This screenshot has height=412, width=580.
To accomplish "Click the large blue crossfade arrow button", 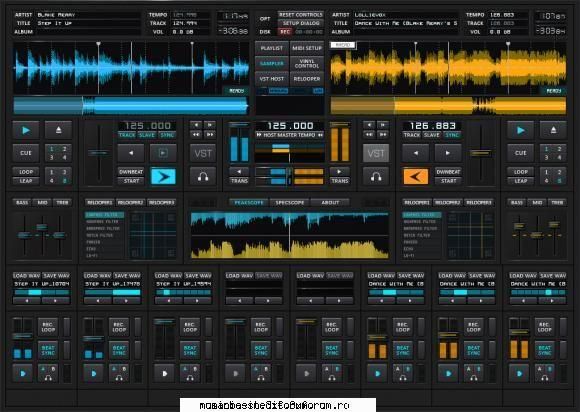I will (163, 177).
